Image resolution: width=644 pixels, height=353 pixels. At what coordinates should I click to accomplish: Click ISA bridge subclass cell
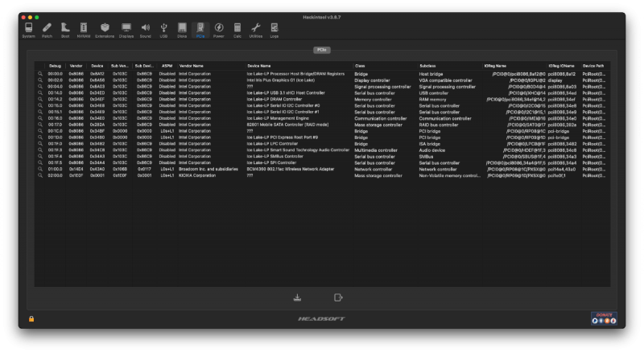pos(430,144)
